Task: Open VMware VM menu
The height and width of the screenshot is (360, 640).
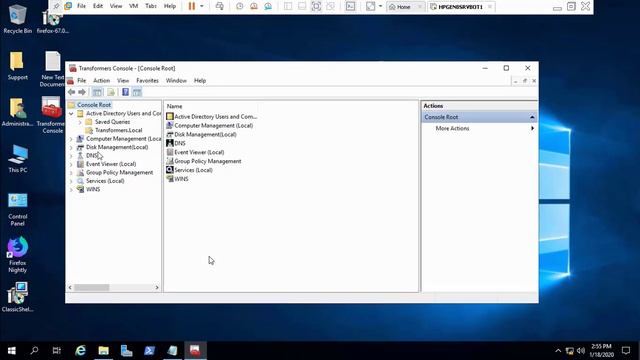Action: (133, 6)
